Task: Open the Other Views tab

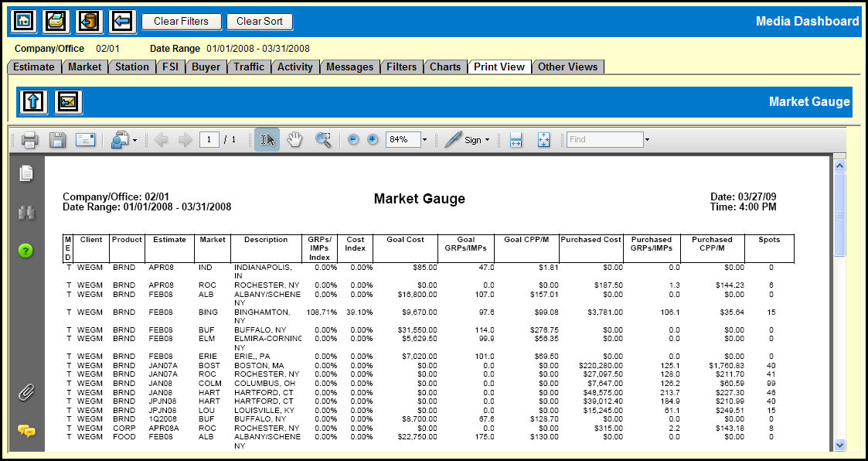Action: tap(567, 67)
